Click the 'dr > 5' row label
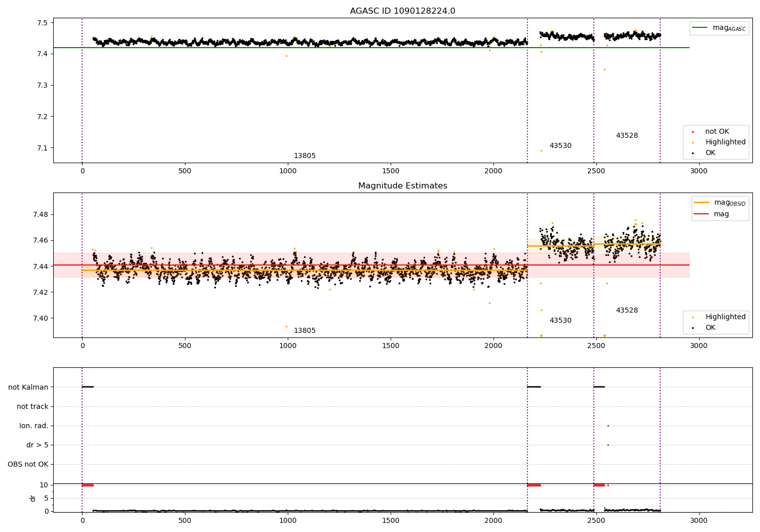This screenshot has width=760, height=532. click(x=37, y=445)
